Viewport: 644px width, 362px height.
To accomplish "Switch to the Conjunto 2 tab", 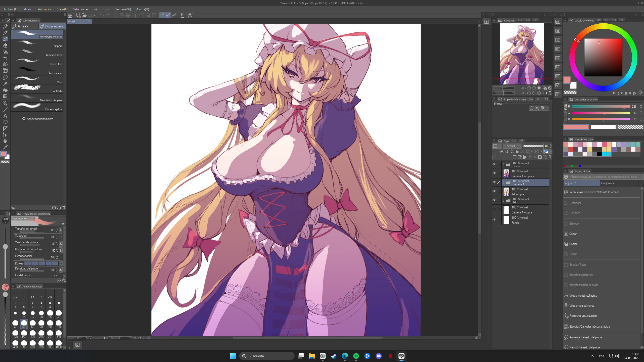I will (x=619, y=183).
